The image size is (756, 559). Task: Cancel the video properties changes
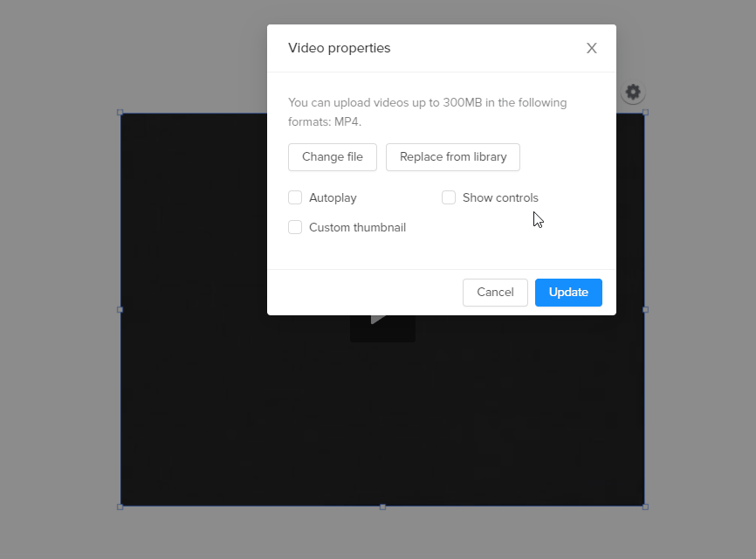495,293
